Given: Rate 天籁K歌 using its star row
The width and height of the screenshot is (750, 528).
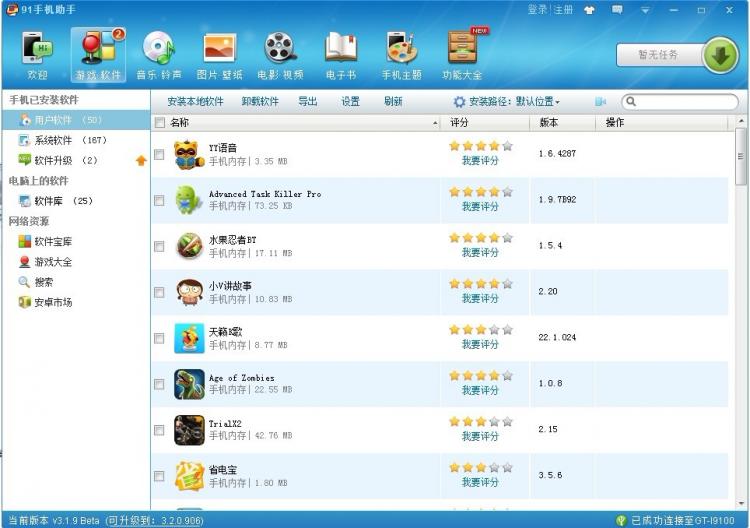Looking at the screenshot, I should [481, 330].
